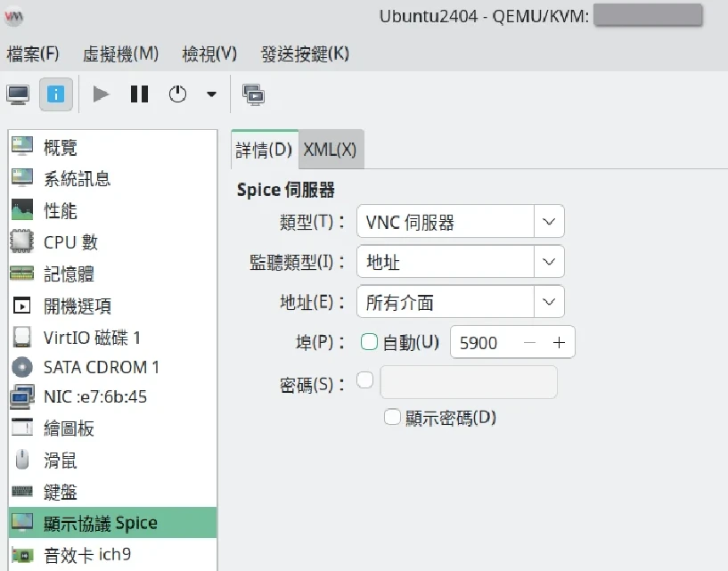The image size is (728, 571).
Task: Select the 概覽 overview icon in sidebar
Action: tap(21, 147)
